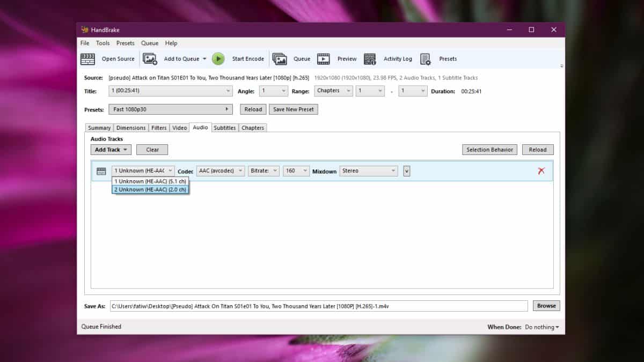Open the Presets menu in menu bar
Image resolution: width=644 pixels, height=362 pixels.
(x=126, y=43)
